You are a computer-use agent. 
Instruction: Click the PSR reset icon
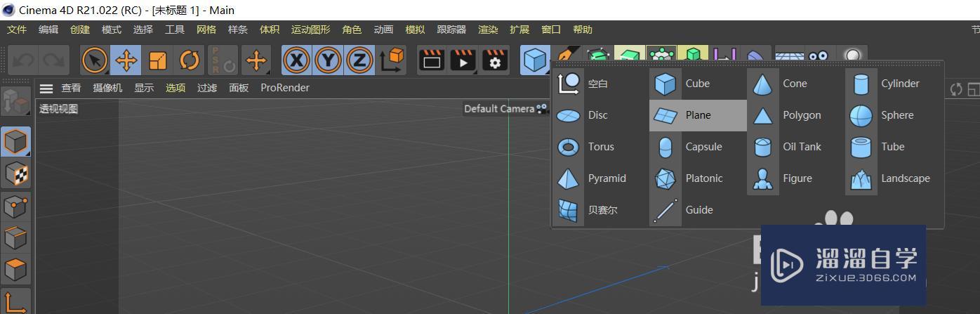coord(223,60)
